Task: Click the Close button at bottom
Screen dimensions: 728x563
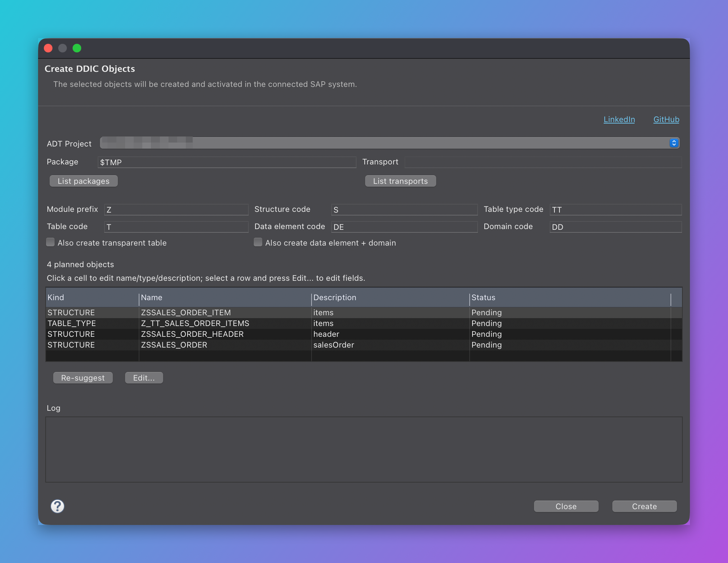Action: [x=566, y=506]
